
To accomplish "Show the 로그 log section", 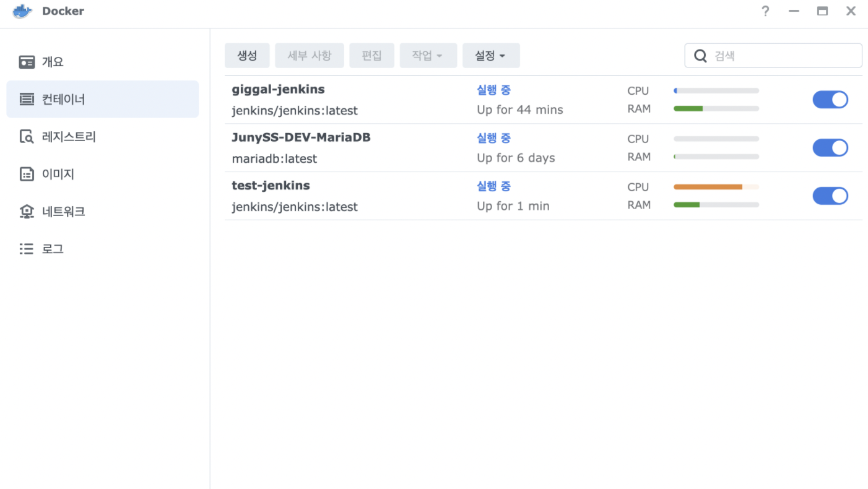I will click(103, 249).
